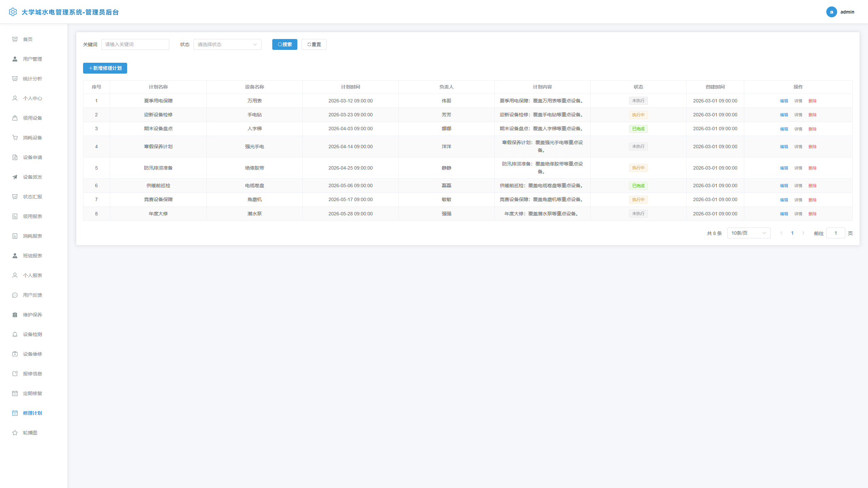Click the 状态汇报 sidebar icon
The height and width of the screenshot is (488, 868).
pyautogui.click(x=15, y=197)
